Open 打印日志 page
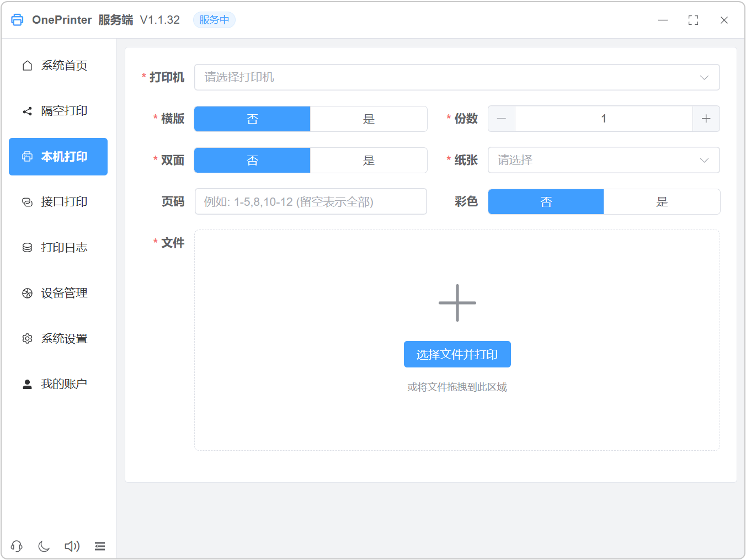Image resolution: width=746 pixels, height=560 pixels. [58, 248]
